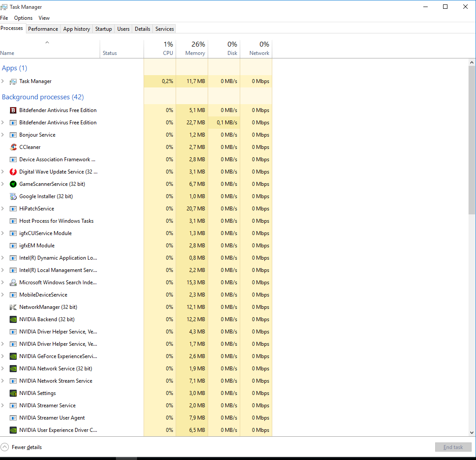The image size is (476, 460).
Task: Click the NetworkManager K icon
Action: click(13, 307)
